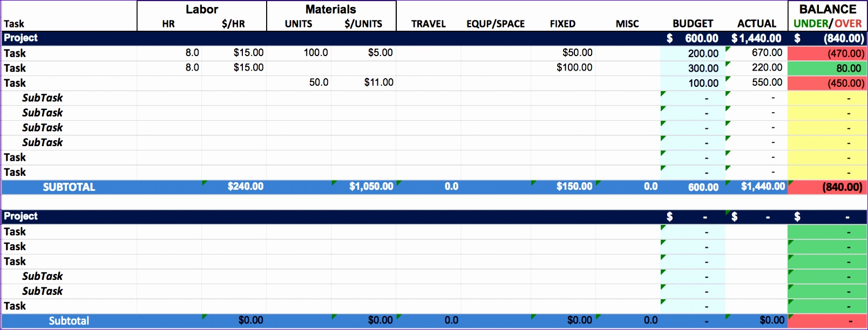The height and width of the screenshot is (330, 868).
Task: Click the 100.0 material units cell
Action: [316, 53]
